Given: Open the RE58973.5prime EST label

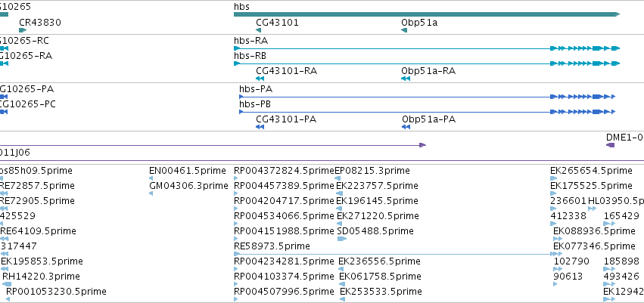Looking at the screenshot, I should click(x=272, y=246).
